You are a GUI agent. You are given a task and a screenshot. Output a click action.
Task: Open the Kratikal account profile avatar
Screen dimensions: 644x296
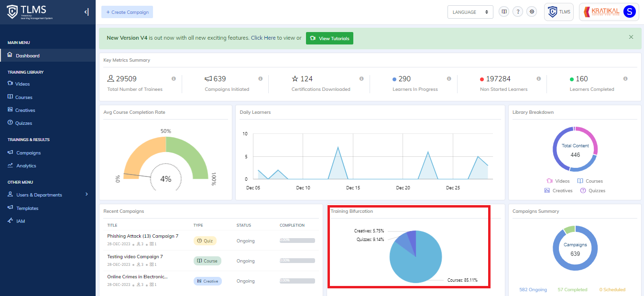click(630, 12)
